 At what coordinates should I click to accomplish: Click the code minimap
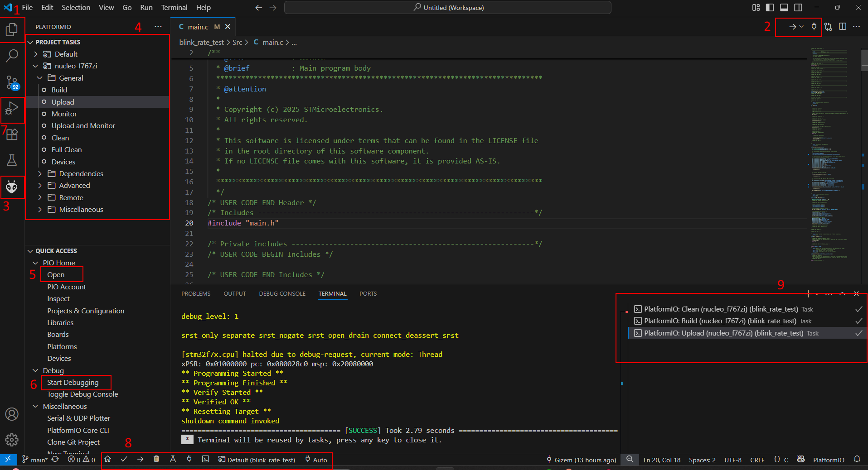[x=829, y=154]
